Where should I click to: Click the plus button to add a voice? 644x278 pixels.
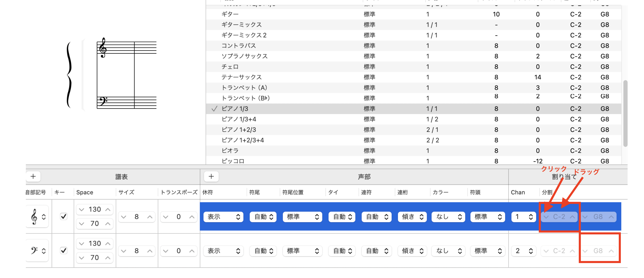pos(211,176)
